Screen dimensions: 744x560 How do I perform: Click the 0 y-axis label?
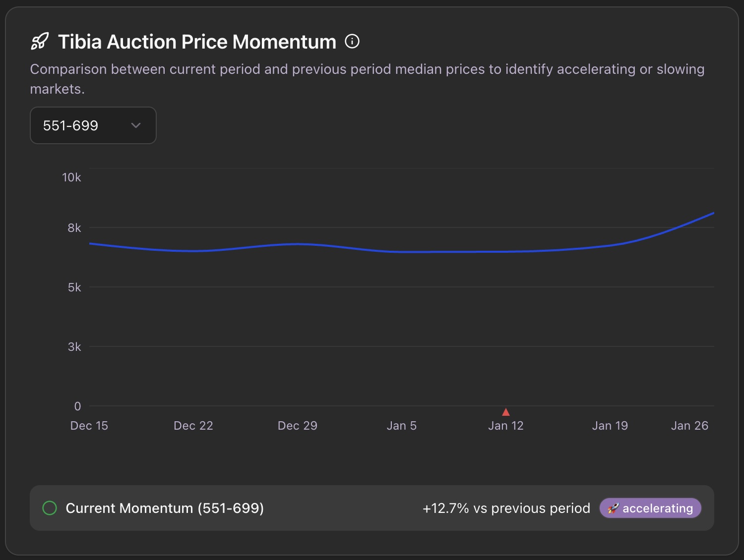(77, 406)
